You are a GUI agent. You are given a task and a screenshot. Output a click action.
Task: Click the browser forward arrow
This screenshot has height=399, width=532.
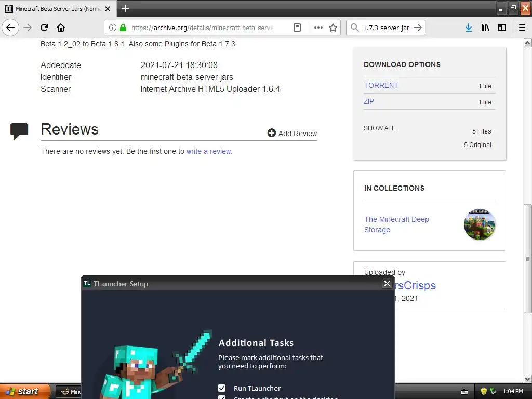pyautogui.click(x=28, y=28)
